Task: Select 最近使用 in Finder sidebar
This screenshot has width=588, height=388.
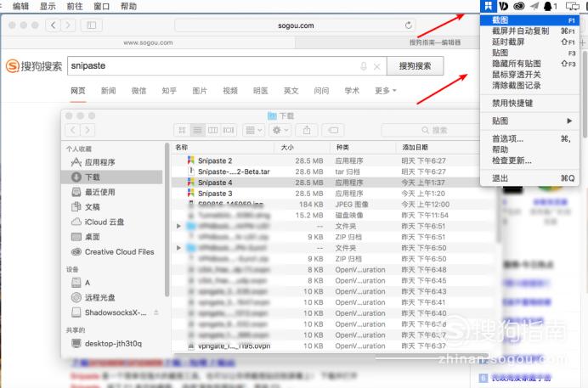Action: coord(112,192)
